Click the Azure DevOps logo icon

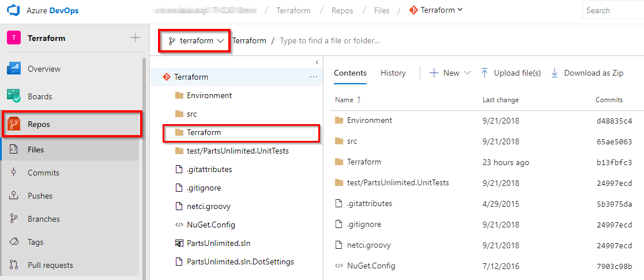(x=14, y=11)
